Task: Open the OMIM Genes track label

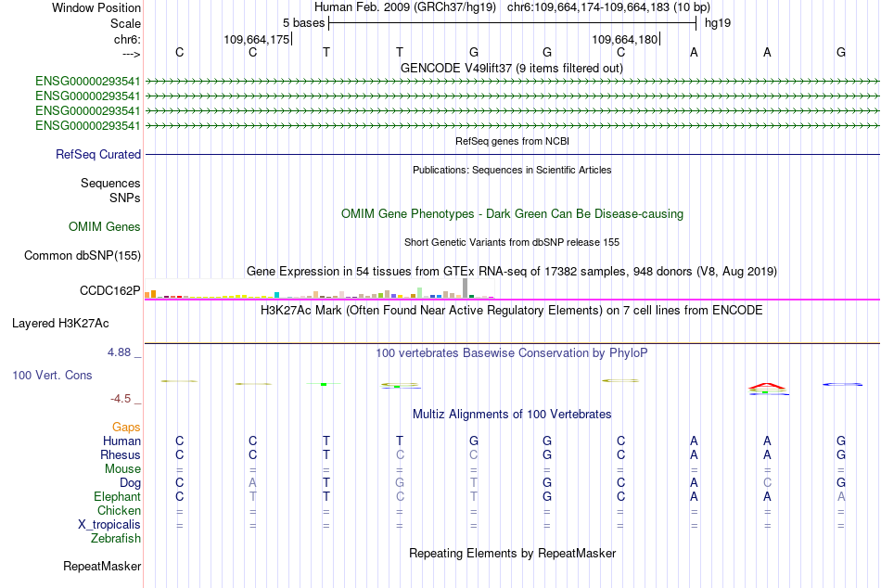Action: click(105, 226)
